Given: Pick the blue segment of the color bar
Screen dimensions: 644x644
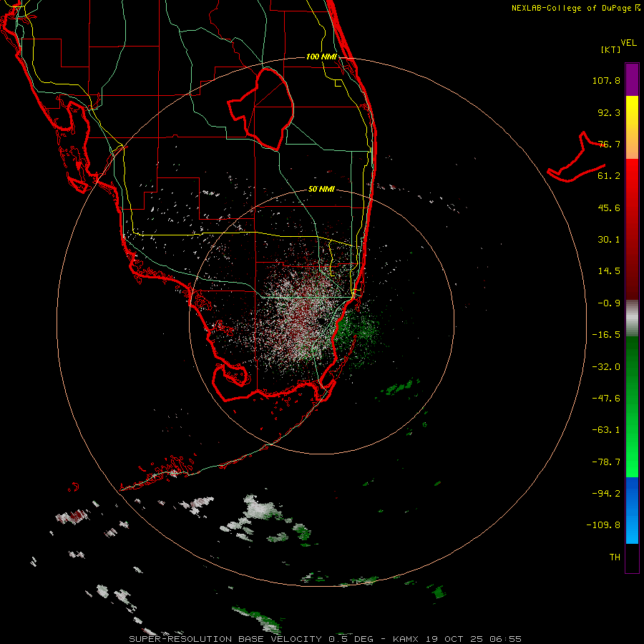Looking at the screenshot, I should click(632, 510).
